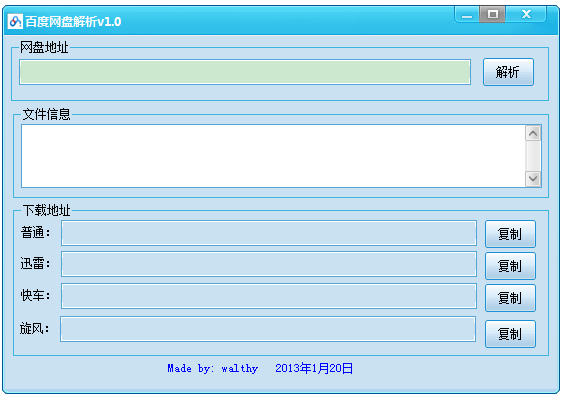The height and width of the screenshot is (398, 562).
Task: Click the Baidu netdisk app icon in title bar
Action: point(15,22)
